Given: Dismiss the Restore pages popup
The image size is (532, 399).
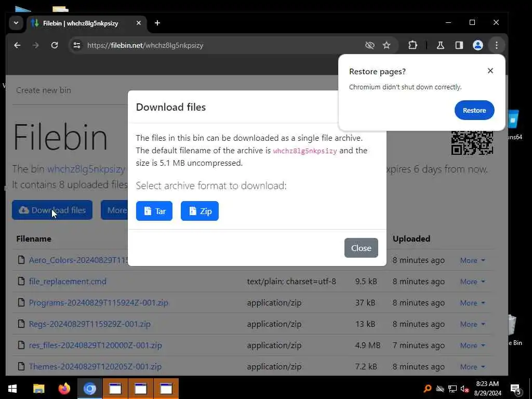Looking at the screenshot, I should (490, 71).
